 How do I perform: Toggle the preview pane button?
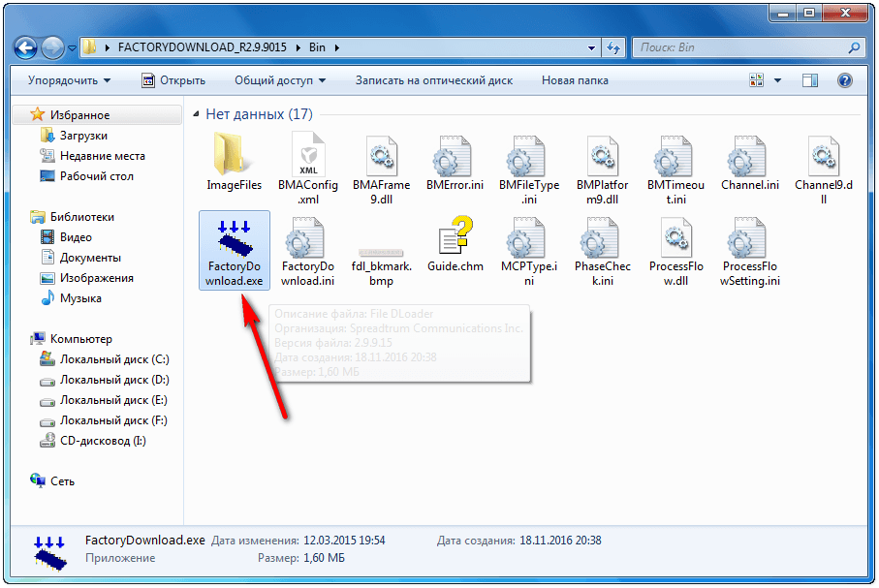click(x=811, y=80)
